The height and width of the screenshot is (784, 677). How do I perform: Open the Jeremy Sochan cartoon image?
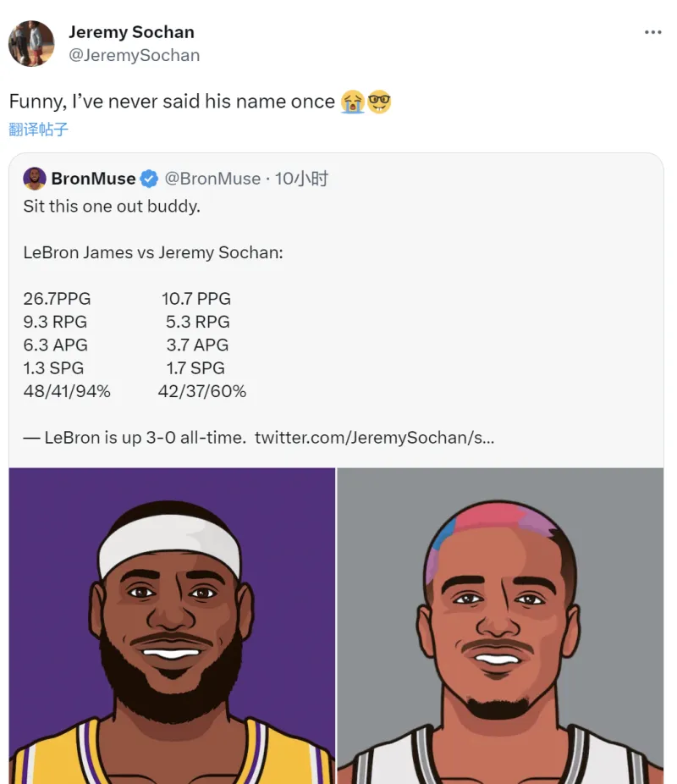500,626
